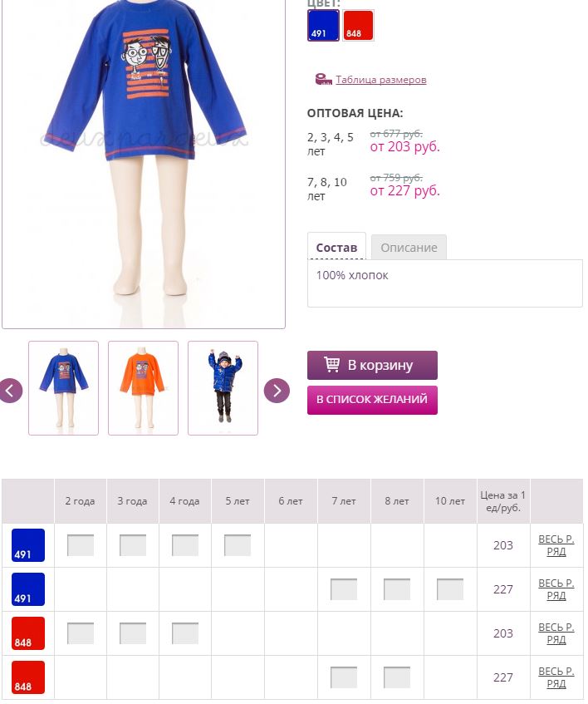Viewport: 588px width, 704px height.
Task: Check 7 лет box in second 491 row
Action: pyautogui.click(x=344, y=589)
